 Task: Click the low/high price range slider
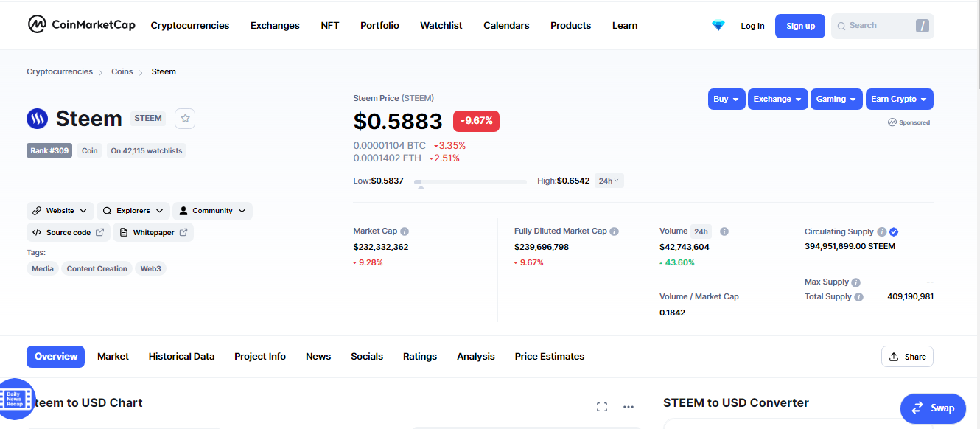(x=470, y=181)
